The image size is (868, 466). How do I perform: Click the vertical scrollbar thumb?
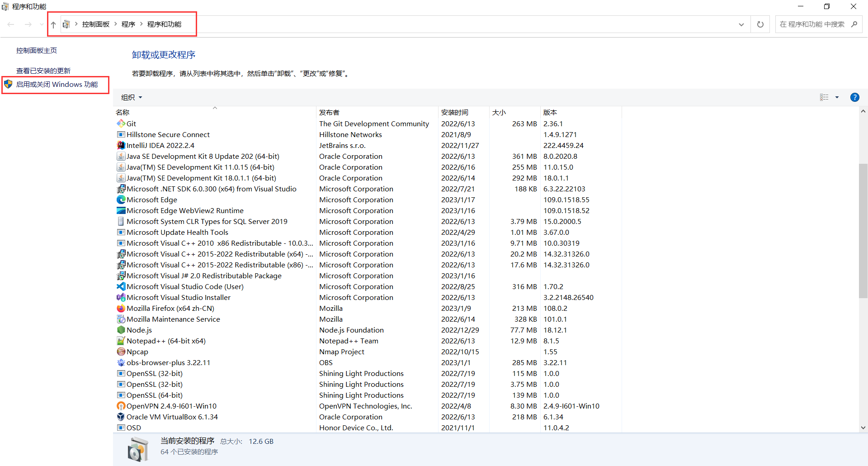tap(863, 231)
